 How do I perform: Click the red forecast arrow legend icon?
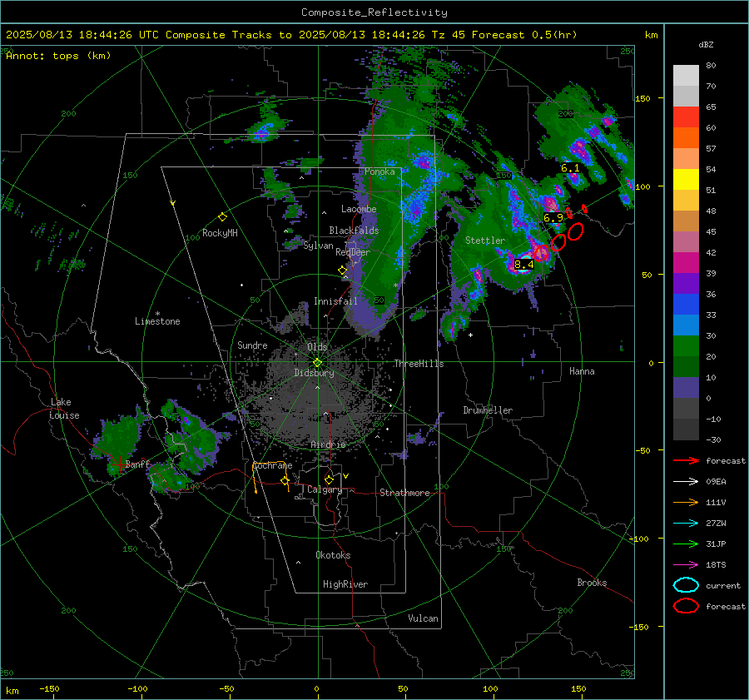686,460
